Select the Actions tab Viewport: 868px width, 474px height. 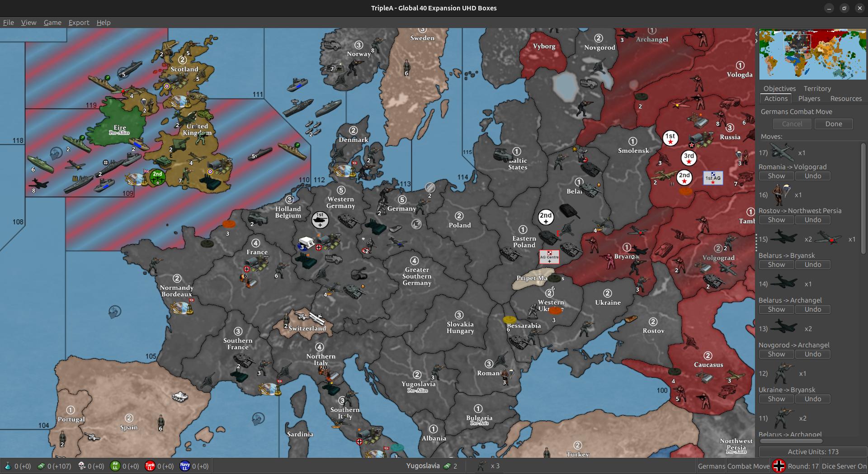pyautogui.click(x=776, y=99)
